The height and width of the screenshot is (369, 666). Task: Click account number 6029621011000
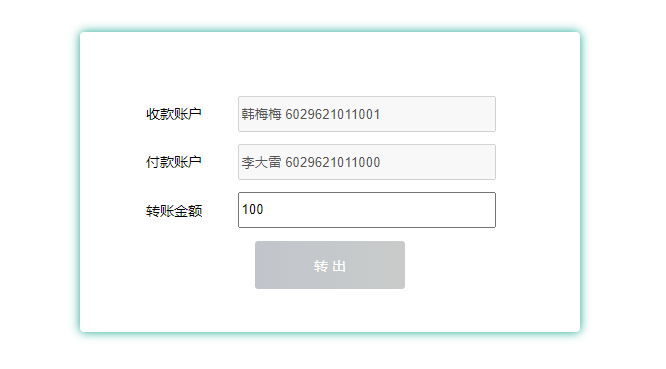tap(333, 162)
